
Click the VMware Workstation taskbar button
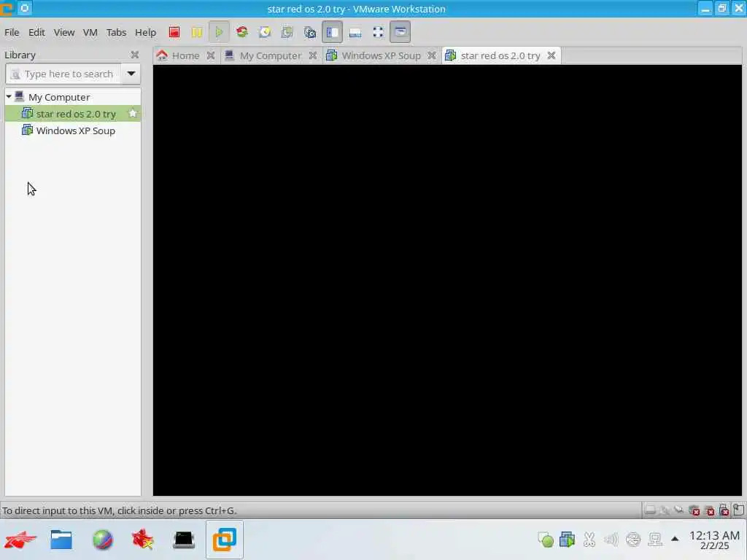(225, 540)
